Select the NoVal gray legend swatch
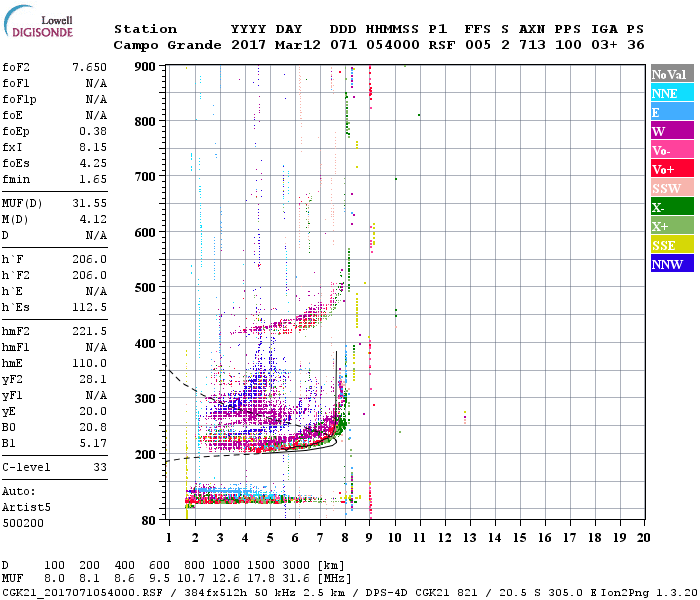The height and width of the screenshot is (600, 700). 672,74
